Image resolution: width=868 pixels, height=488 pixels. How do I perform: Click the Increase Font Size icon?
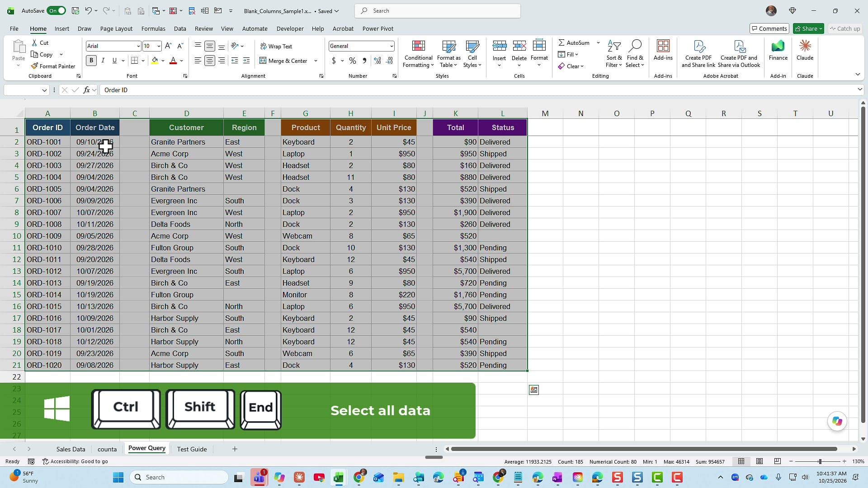(168, 46)
